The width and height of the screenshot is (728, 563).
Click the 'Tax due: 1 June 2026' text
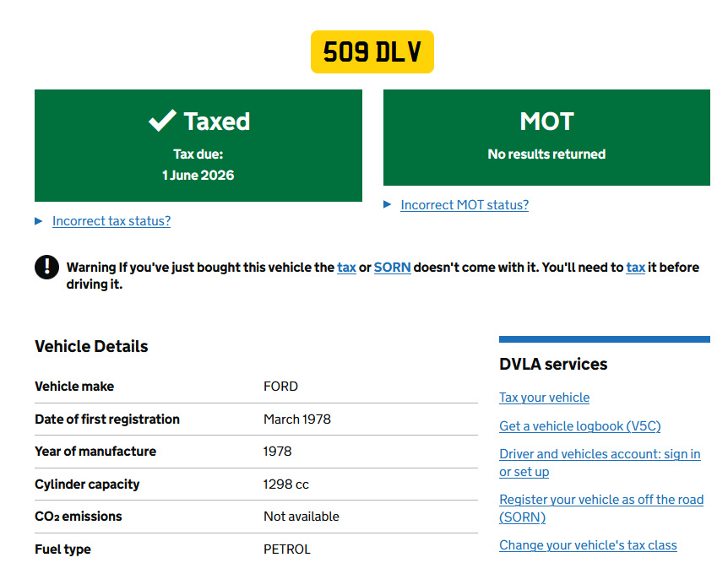[x=198, y=165]
